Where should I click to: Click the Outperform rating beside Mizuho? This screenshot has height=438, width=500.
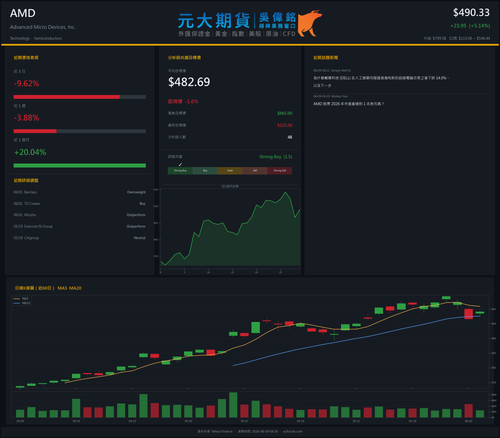pyautogui.click(x=136, y=215)
